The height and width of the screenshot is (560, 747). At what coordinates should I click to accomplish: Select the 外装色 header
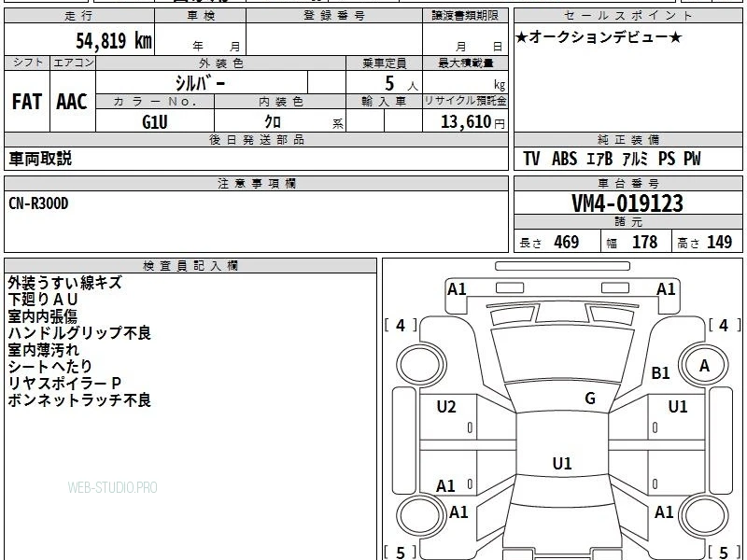click(x=221, y=63)
